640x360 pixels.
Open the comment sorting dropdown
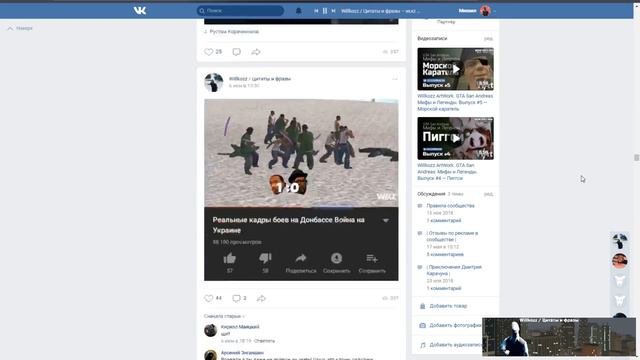tap(224, 316)
